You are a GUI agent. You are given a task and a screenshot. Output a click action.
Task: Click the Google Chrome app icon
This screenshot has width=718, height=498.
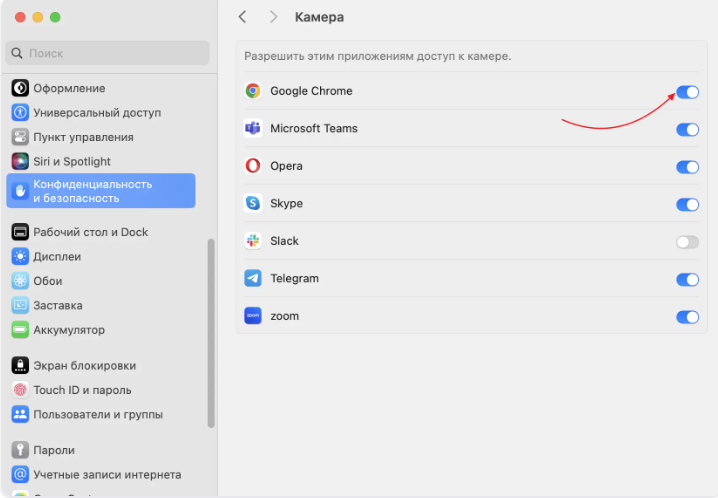click(x=253, y=91)
